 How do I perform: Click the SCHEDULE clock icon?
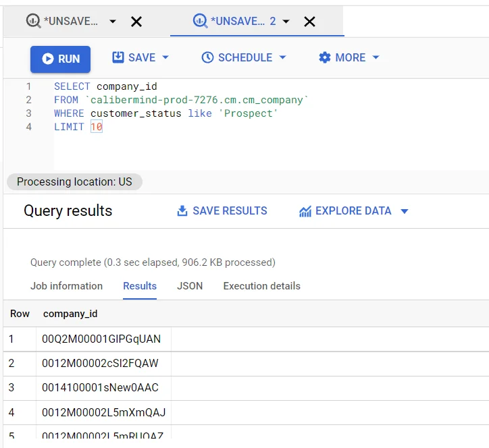(207, 57)
